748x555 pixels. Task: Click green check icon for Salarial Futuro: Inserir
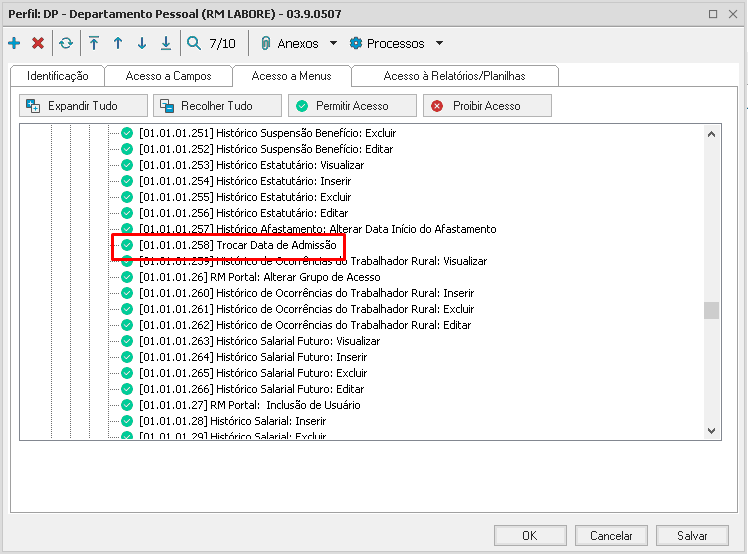127,356
